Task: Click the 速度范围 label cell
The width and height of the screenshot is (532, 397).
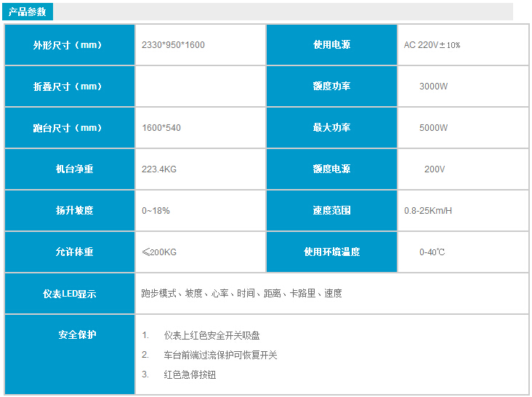Action: pos(331,211)
